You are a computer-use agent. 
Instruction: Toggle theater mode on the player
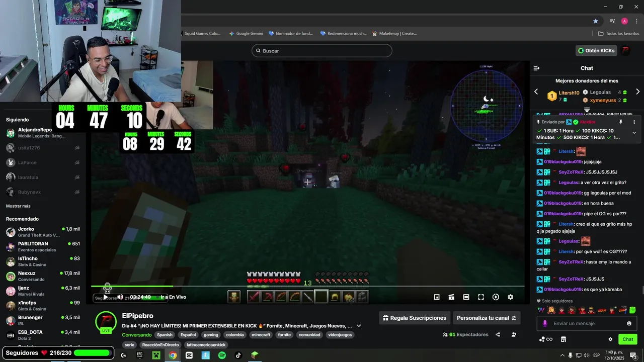466,297
